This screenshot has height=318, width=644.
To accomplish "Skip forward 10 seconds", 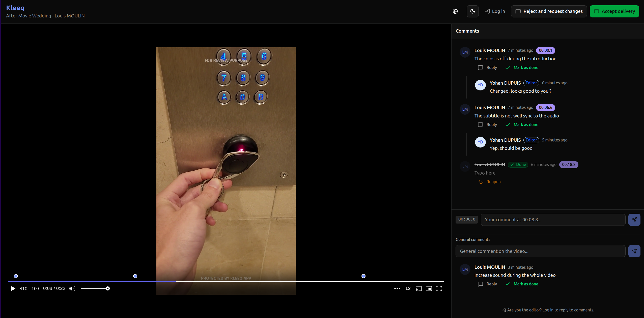I will click(x=35, y=288).
